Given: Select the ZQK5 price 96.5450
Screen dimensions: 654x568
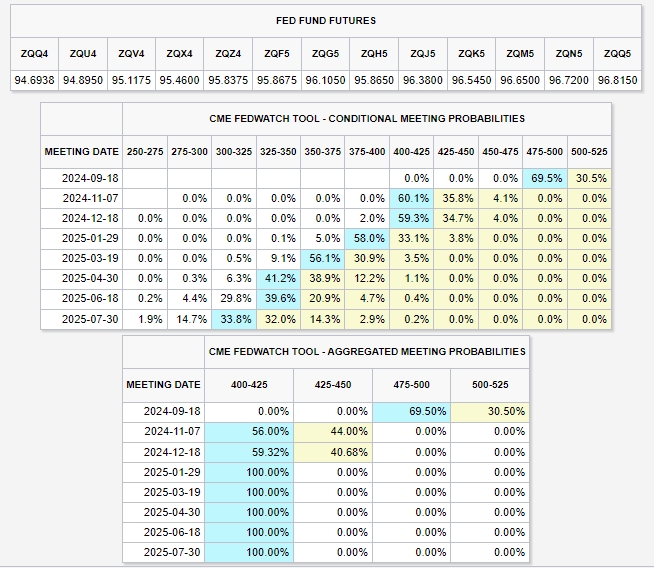Looking at the screenshot, I should pos(471,80).
